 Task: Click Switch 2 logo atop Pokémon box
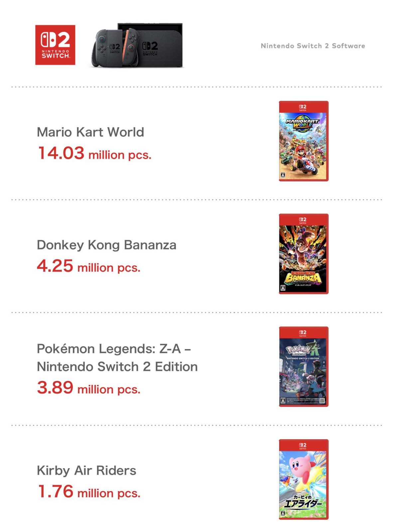pyautogui.click(x=303, y=332)
